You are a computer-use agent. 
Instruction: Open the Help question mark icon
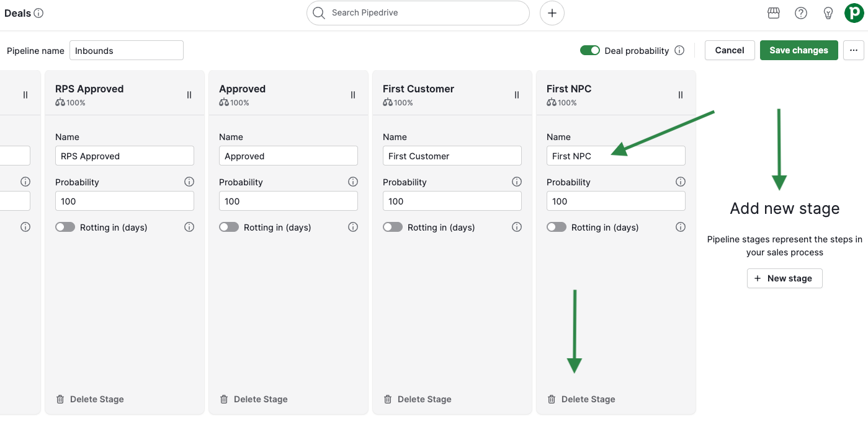tap(801, 13)
